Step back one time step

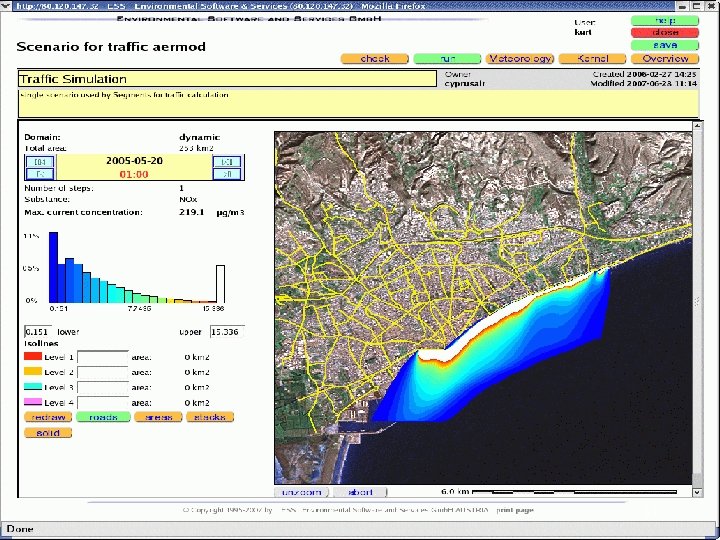pos(40,174)
